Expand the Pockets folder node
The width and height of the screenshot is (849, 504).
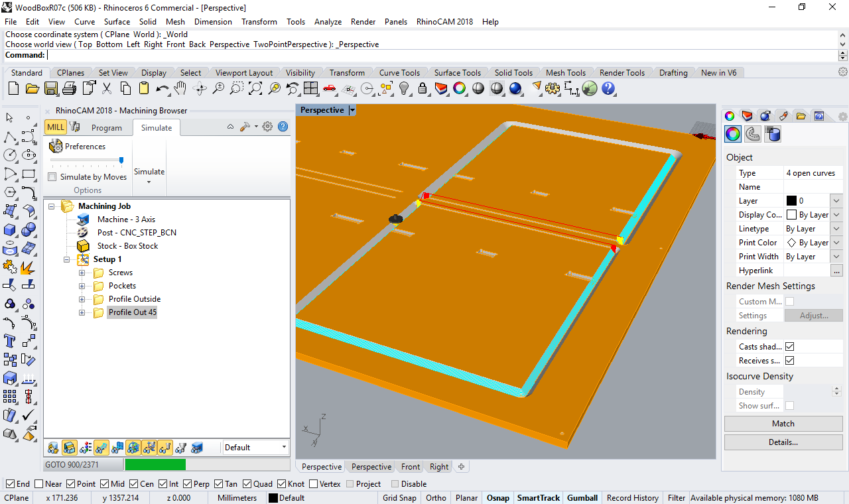click(82, 286)
